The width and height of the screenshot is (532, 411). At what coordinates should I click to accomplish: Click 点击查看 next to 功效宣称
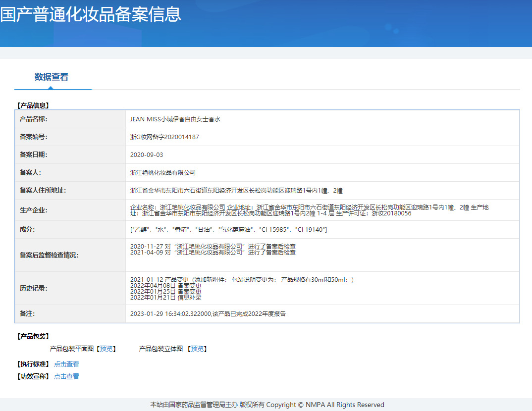pyautogui.click(x=66, y=376)
